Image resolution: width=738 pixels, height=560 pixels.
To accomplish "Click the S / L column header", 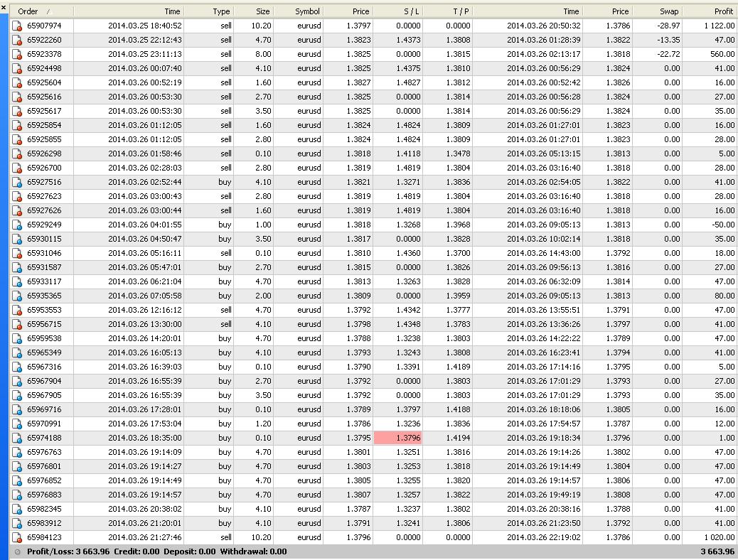I will point(397,11).
